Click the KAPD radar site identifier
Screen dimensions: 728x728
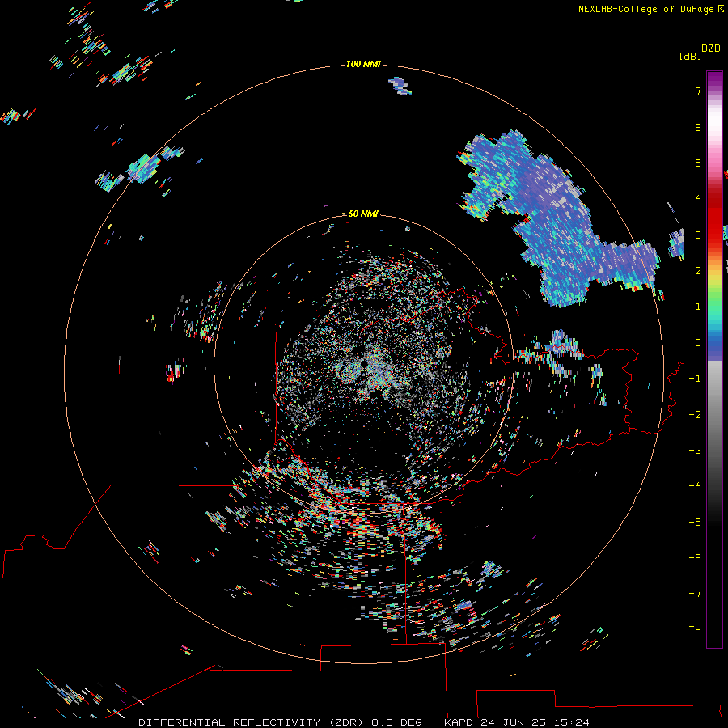click(x=459, y=722)
